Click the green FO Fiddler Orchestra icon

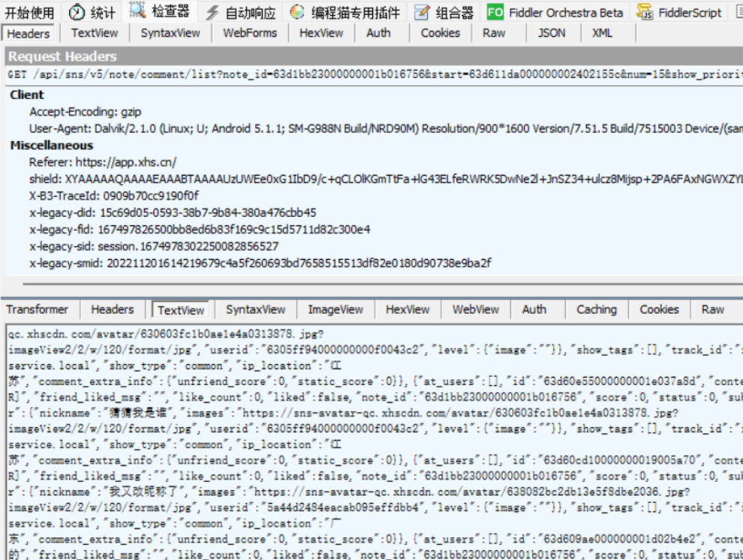tap(495, 12)
